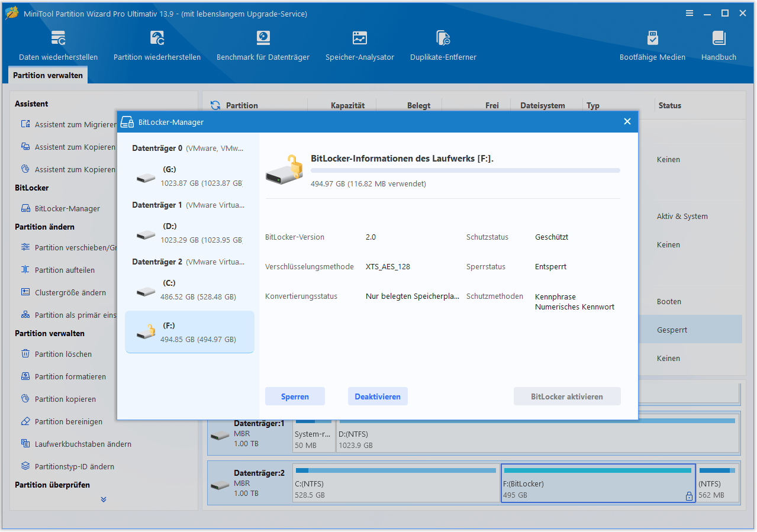Choose Partition löschen action

pyautogui.click(x=56, y=354)
